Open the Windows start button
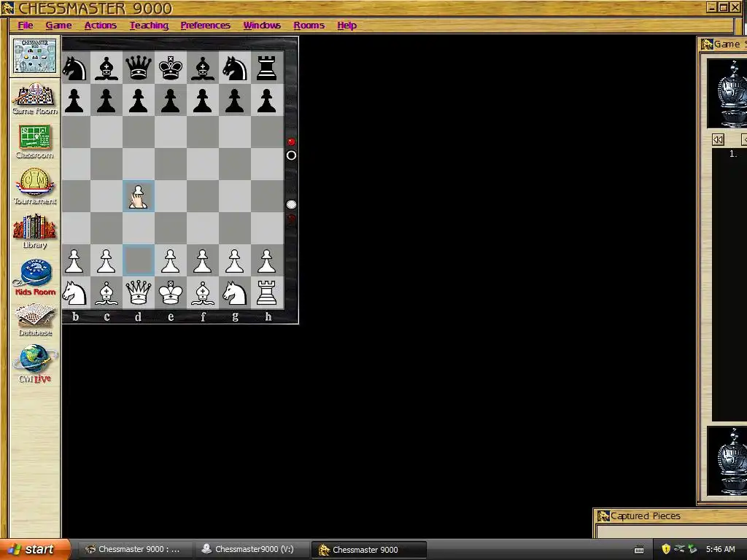This screenshot has width=747, height=560. [x=35, y=549]
